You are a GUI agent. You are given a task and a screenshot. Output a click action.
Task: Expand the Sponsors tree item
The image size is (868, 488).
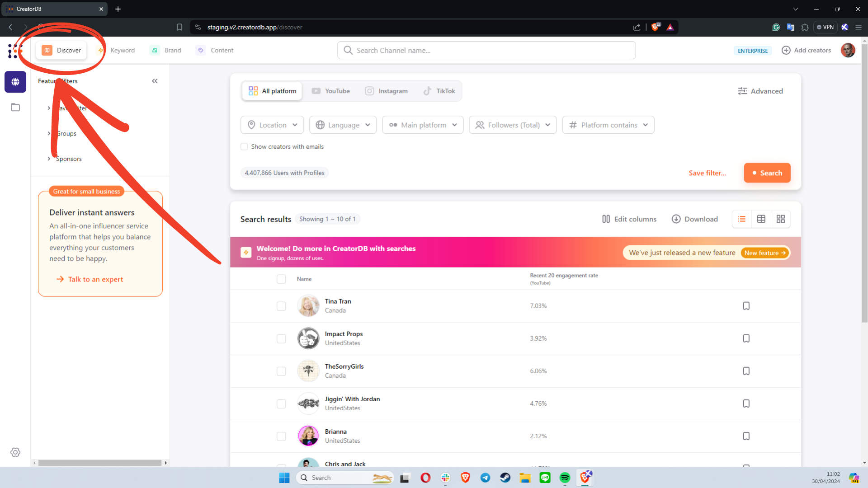pos(49,159)
